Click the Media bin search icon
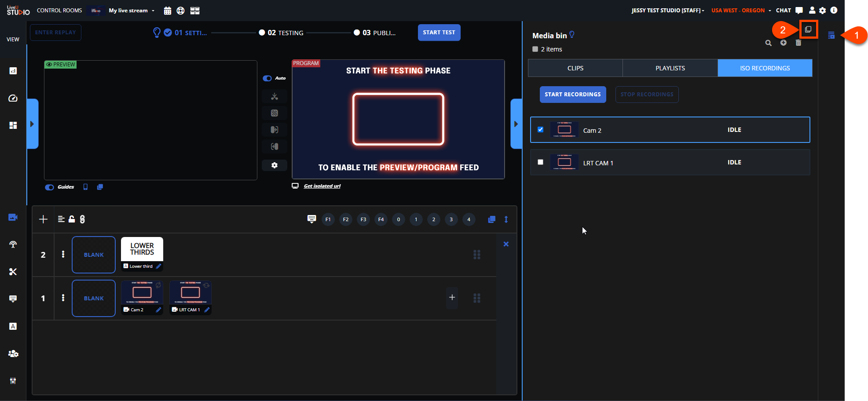The image size is (868, 401). [x=768, y=43]
